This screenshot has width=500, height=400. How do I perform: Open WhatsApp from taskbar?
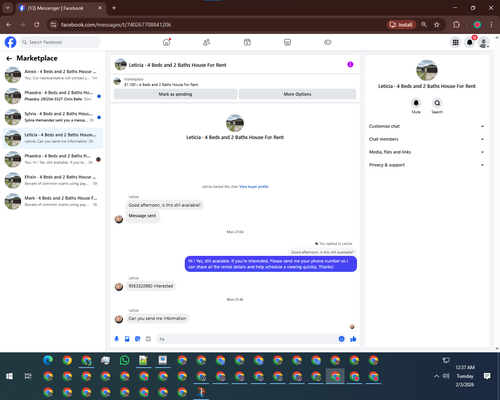tap(124, 360)
